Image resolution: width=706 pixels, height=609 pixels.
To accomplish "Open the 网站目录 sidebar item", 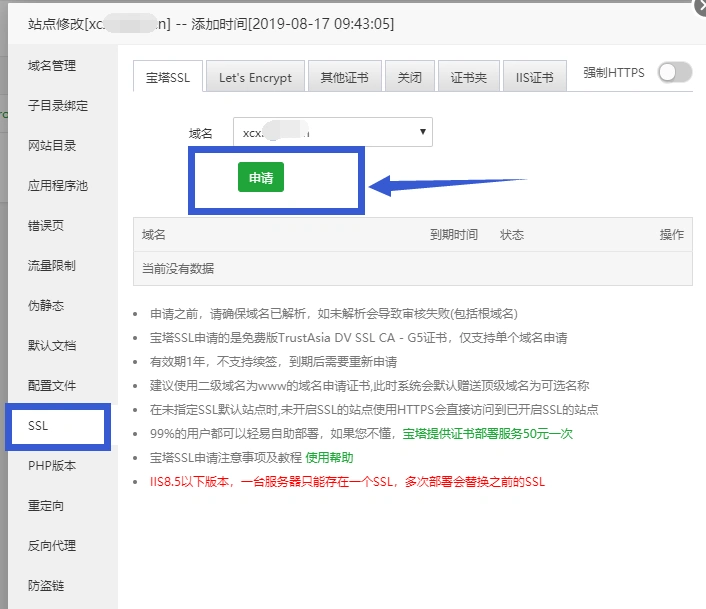I will [x=52, y=146].
